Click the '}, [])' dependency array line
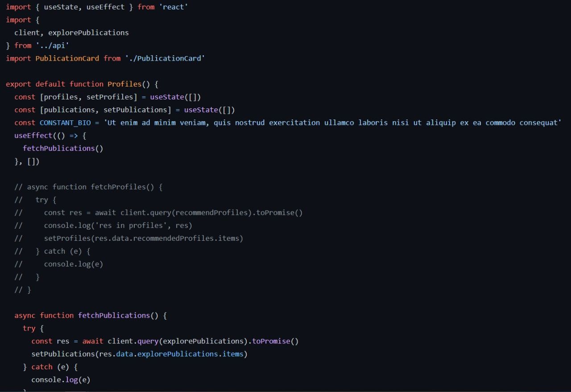Image resolution: width=571 pixels, height=392 pixels. pyautogui.click(x=27, y=161)
